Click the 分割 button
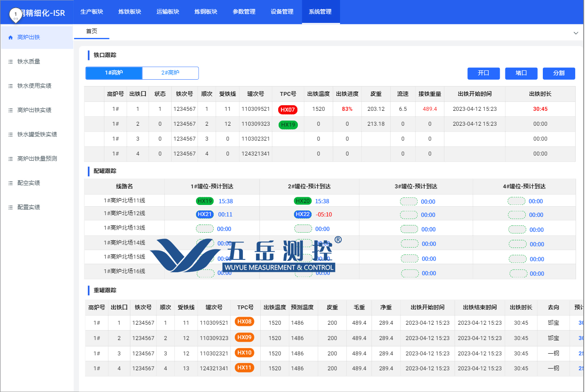585x392 pixels. (x=559, y=73)
